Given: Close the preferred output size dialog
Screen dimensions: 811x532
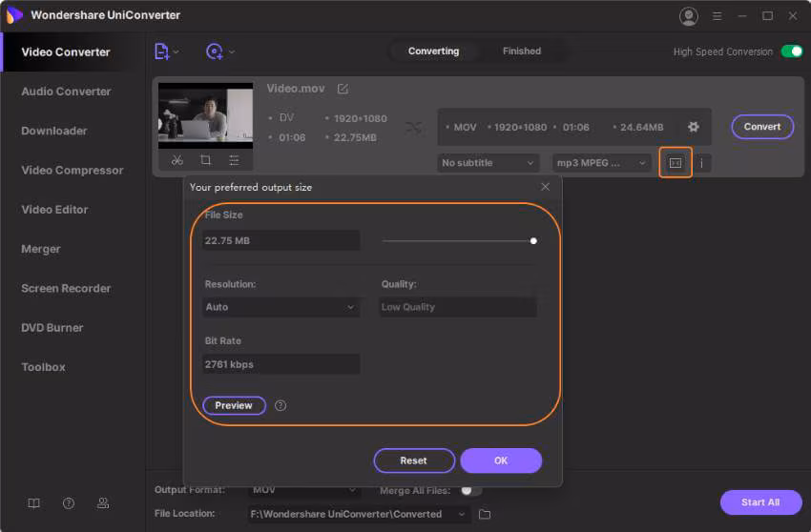Looking at the screenshot, I should (545, 187).
